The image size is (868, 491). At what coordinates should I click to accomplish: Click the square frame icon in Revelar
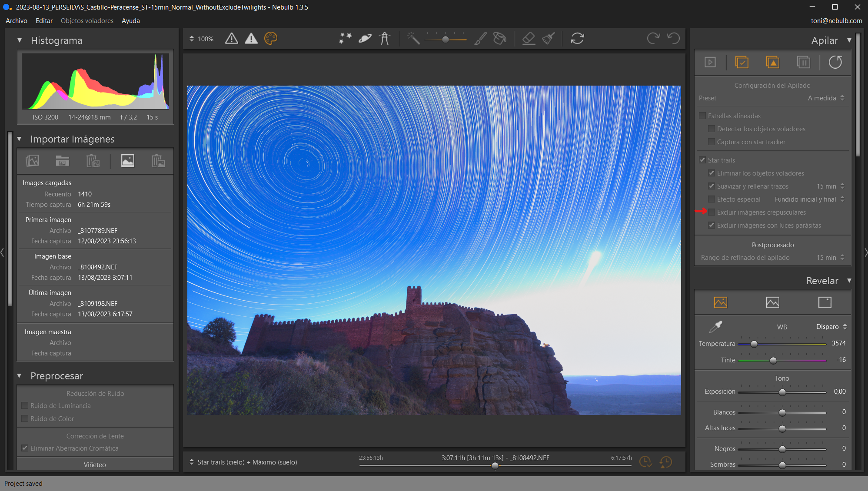[x=825, y=302]
